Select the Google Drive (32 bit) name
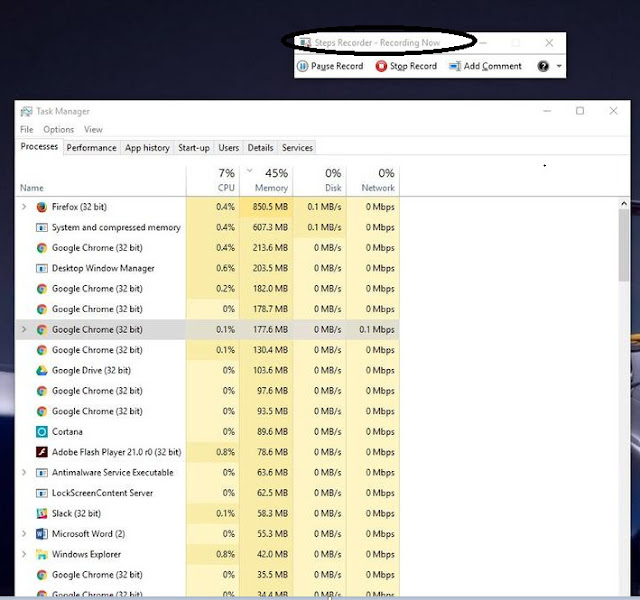This screenshot has width=640, height=600. (91, 371)
